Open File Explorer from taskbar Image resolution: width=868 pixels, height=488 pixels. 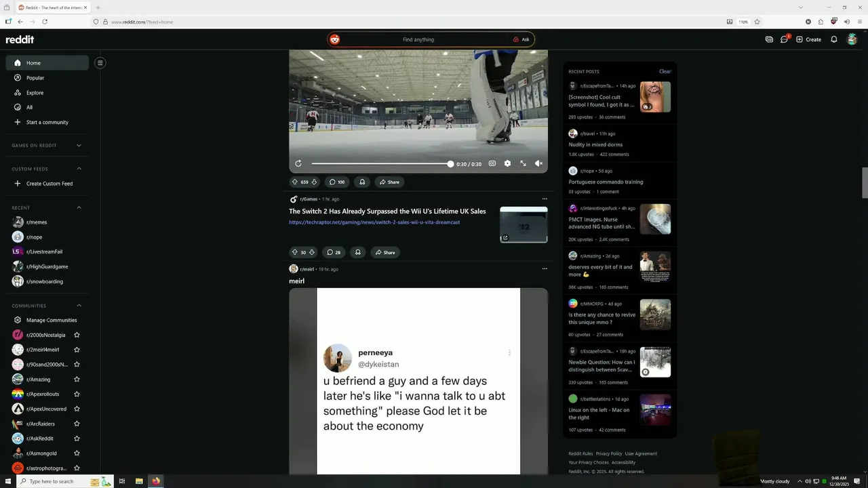click(x=139, y=481)
